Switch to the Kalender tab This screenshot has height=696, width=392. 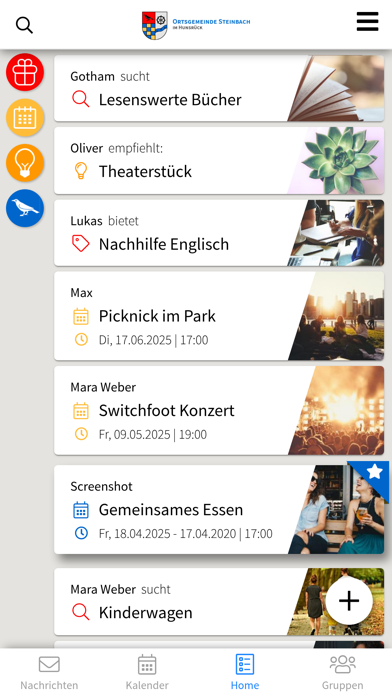tap(147, 673)
